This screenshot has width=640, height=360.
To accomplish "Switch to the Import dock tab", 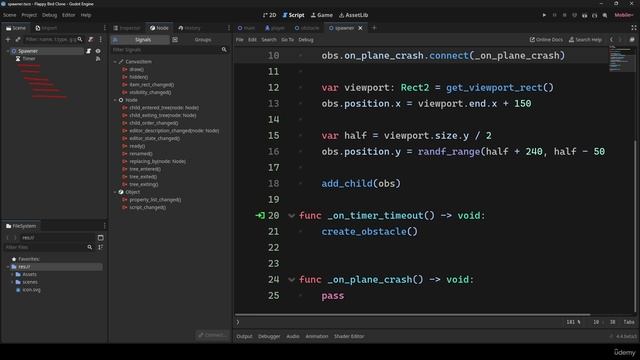I will point(46,28).
